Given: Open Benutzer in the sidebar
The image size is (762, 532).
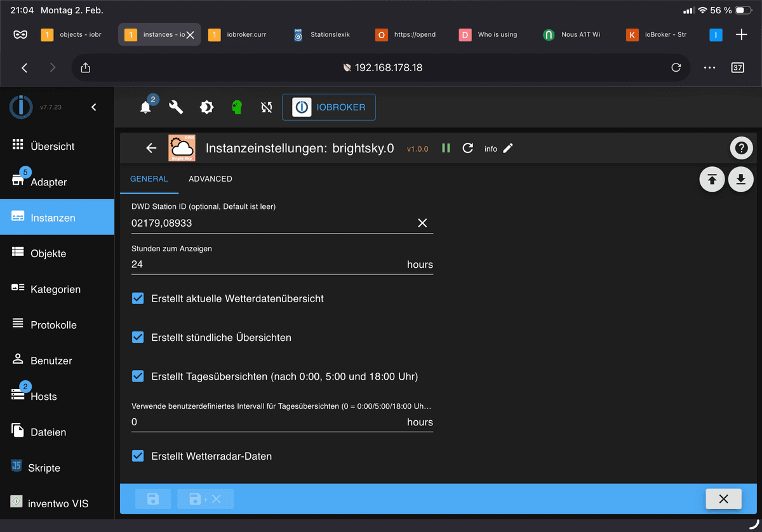Looking at the screenshot, I should pyautogui.click(x=57, y=361).
